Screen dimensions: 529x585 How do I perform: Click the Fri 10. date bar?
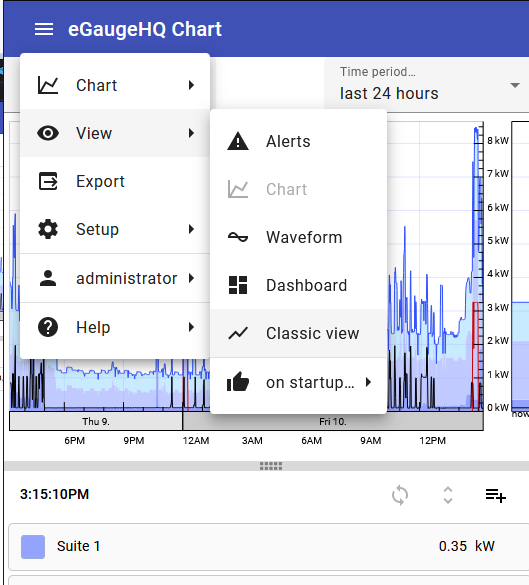click(333, 421)
